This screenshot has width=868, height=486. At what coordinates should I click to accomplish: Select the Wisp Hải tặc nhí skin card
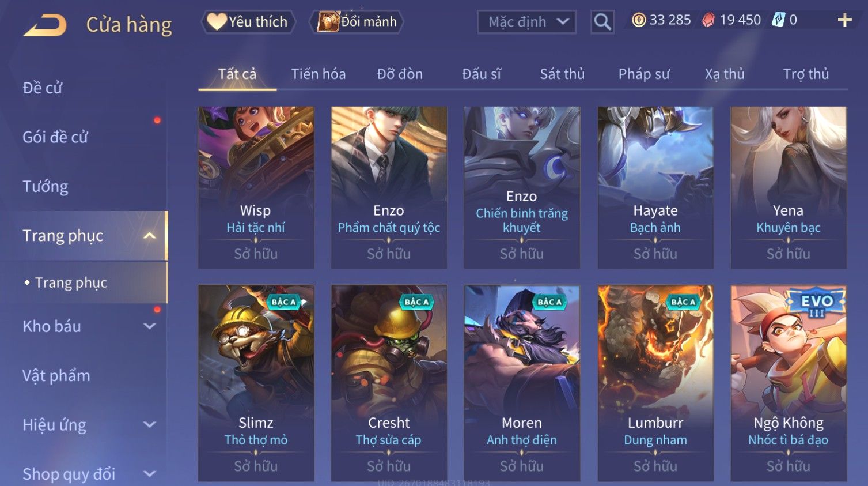pos(256,187)
